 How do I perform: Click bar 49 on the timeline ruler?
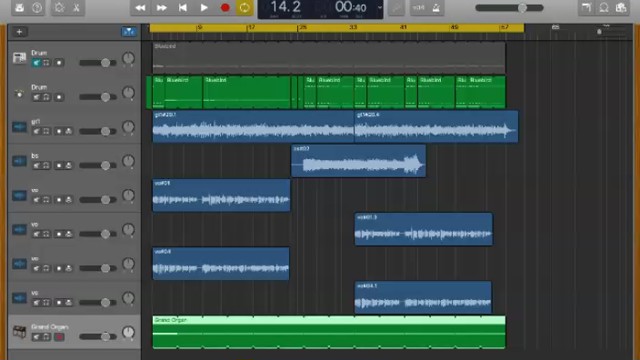click(x=453, y=27)
